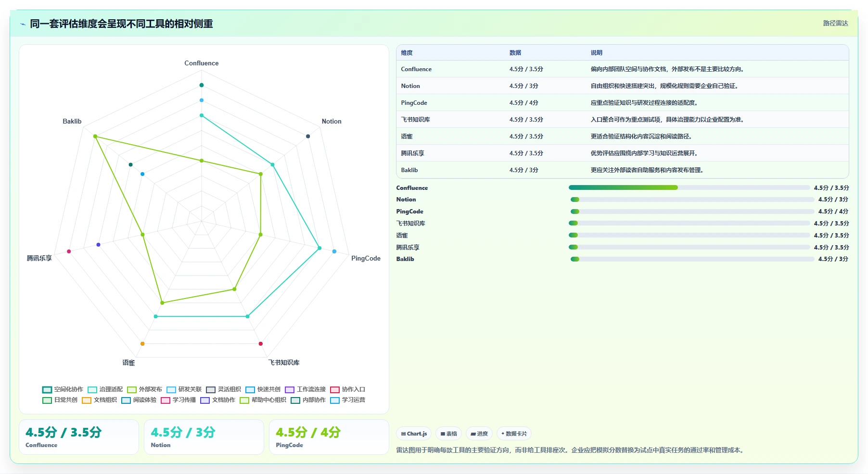Toggle the 研发关联 legend series
The width and height of the screenshot is (868, 474).
tap(184, 389)
